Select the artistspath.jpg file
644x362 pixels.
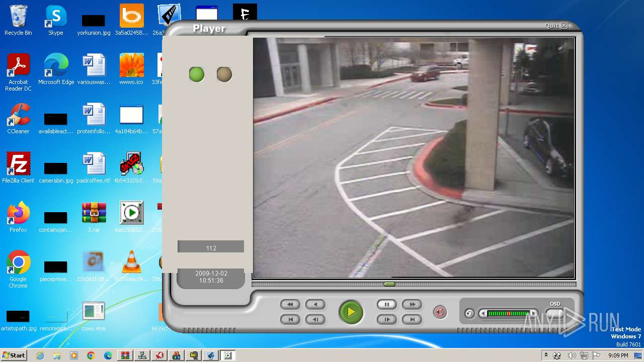point(18,319)
